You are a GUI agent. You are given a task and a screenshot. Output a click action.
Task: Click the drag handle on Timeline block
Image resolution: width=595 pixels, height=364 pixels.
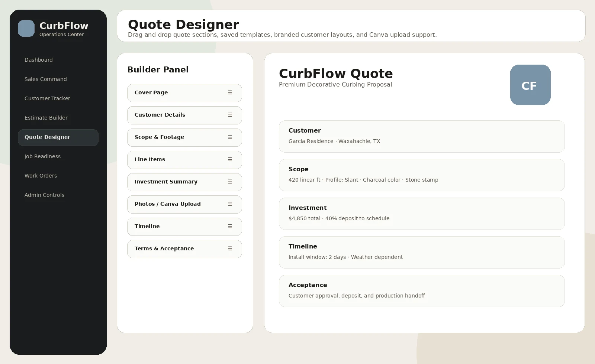(230, 226)
